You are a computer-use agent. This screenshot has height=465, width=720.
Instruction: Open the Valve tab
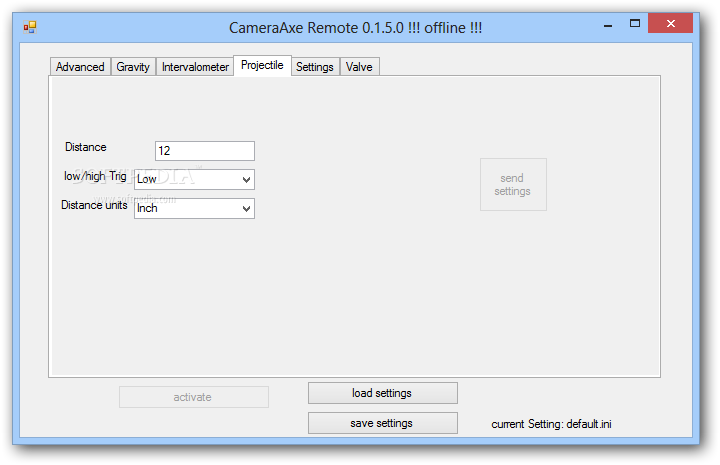pos(359,67)
